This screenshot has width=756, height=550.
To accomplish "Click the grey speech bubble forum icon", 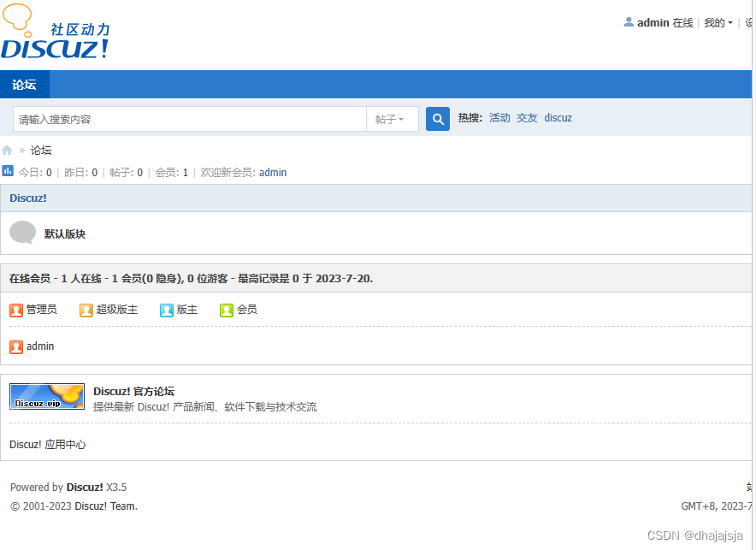I will point(22,233).
